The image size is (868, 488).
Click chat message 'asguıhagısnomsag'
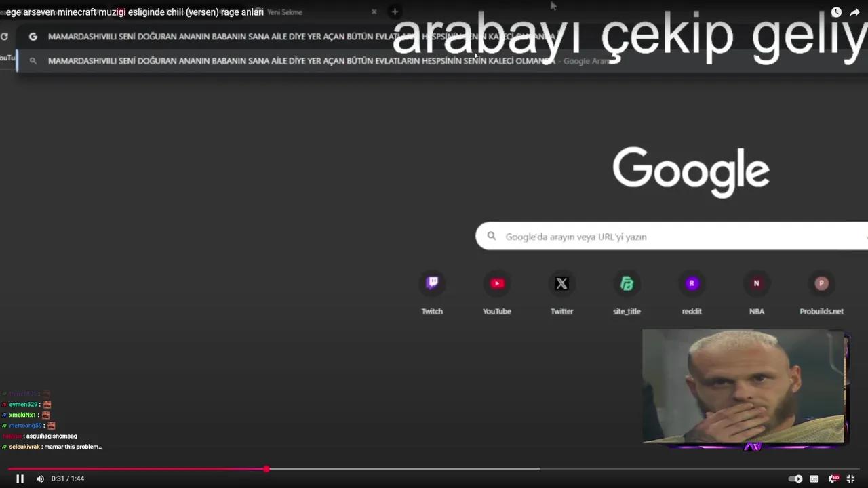coord(52,436)
